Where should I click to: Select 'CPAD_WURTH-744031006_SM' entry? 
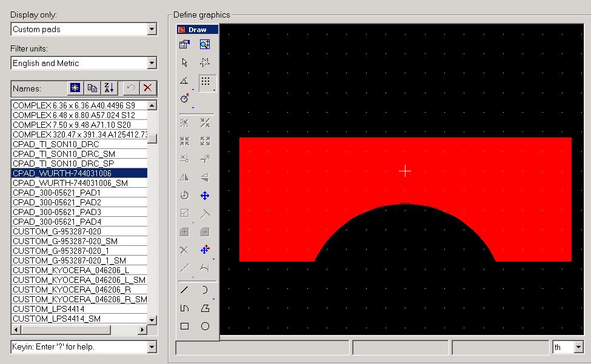tap(79, 183)
